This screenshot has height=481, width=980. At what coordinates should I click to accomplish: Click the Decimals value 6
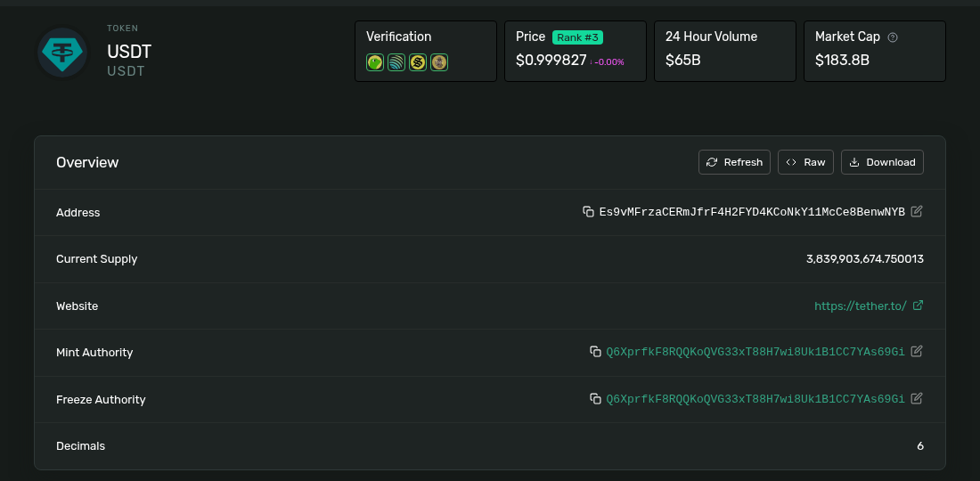pyautogui.click(x=920, y=446)
